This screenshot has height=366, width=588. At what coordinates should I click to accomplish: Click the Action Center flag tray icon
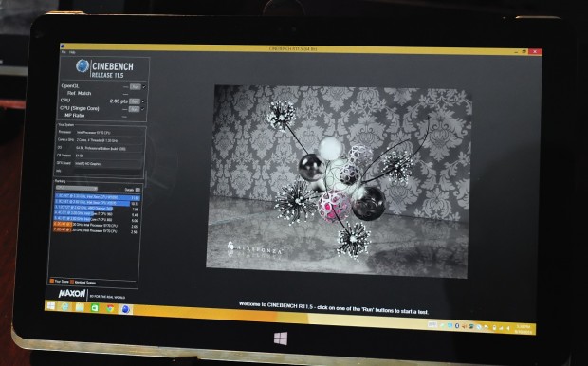click(x=486, y=326)
